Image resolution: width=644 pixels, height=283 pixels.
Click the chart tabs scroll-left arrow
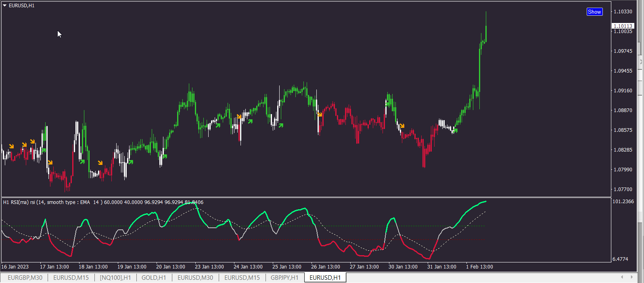pos(622,277)
